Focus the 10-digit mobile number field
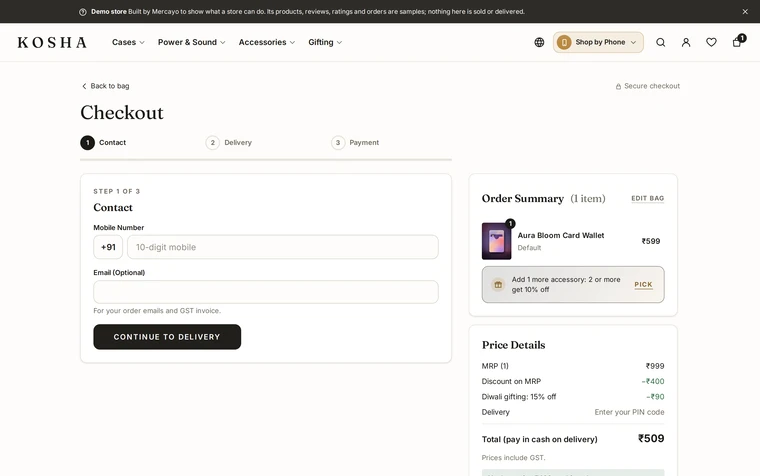This screenshot has height=476, width=760. 283,247
